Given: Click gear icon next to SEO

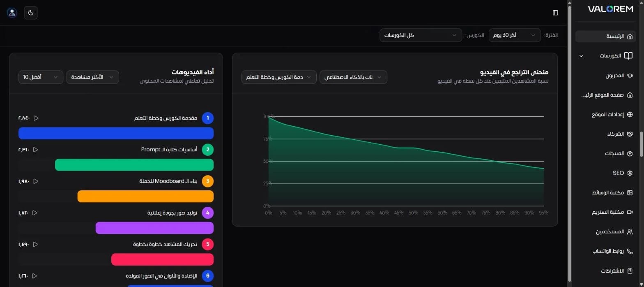Looking at the screenshot, I should tap(630, 173).
